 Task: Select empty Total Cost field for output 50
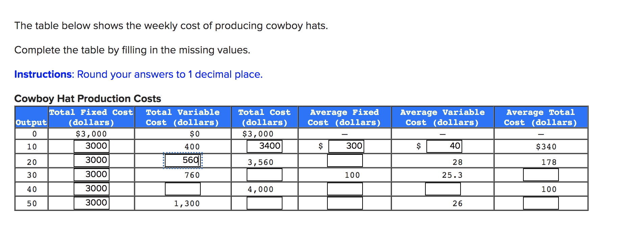(265, 203)
